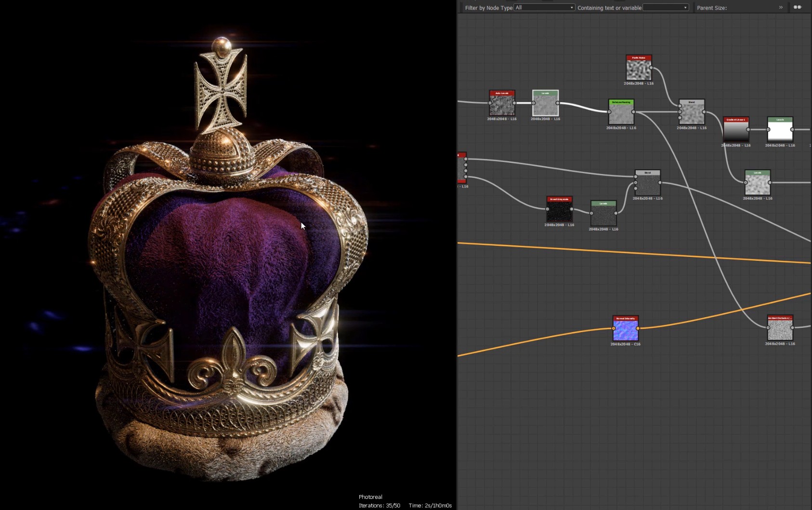Select the Ambient Occlusion node
This screenshot has width=812, height=510.
tap(780, 328)
